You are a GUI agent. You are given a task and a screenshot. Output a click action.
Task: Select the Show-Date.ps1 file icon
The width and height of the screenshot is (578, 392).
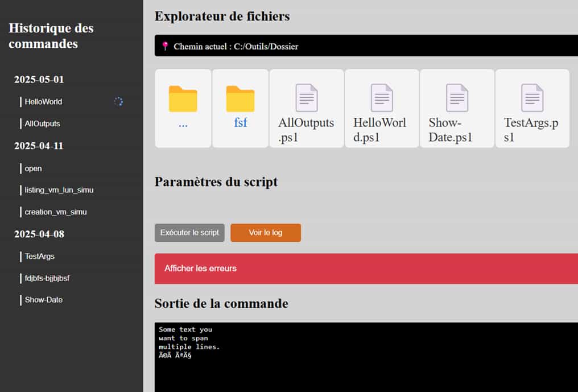(457, 98)
